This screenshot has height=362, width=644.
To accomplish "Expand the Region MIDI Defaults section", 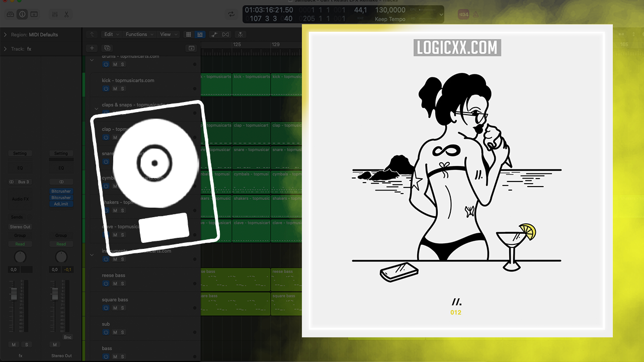I will 5,35.
